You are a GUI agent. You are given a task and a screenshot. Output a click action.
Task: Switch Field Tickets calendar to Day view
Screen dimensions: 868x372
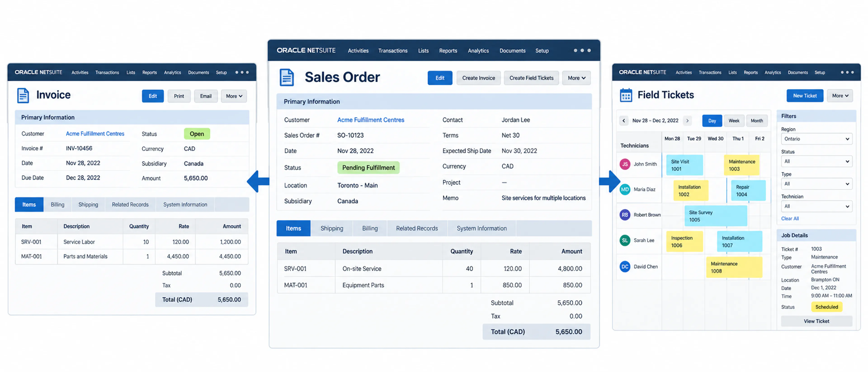tap(712, 121)
